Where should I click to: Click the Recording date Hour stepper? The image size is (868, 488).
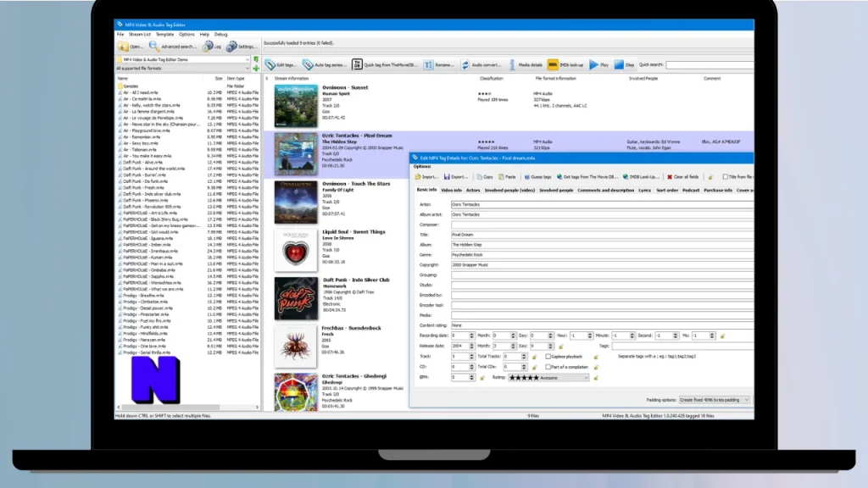tap(590, 335)
